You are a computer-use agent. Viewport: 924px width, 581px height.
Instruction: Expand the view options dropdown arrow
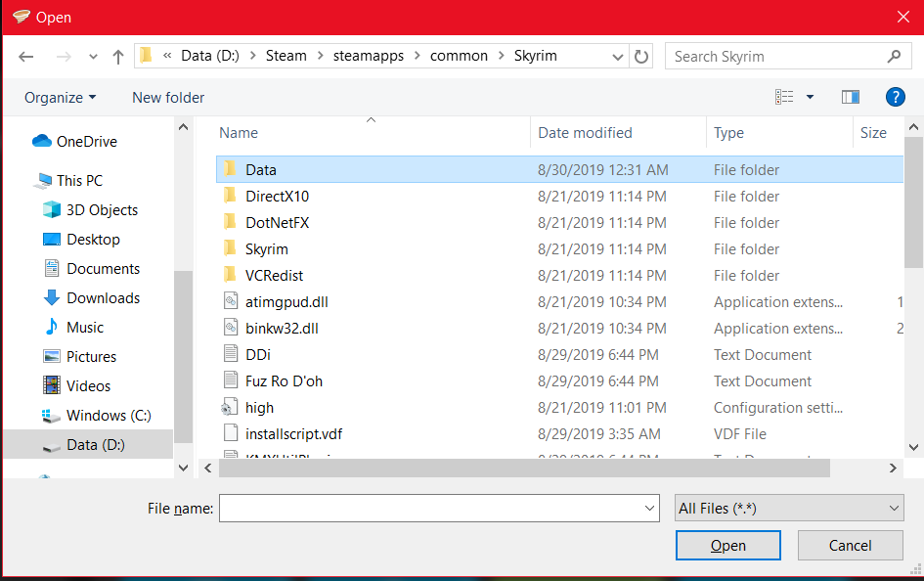coord(811,97)
